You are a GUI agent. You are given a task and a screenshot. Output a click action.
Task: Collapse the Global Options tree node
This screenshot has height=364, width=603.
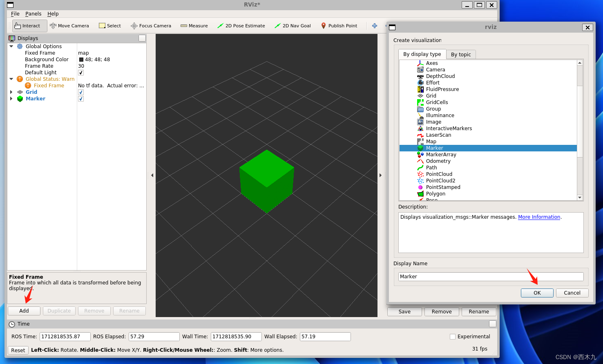(x=11, y=47)
